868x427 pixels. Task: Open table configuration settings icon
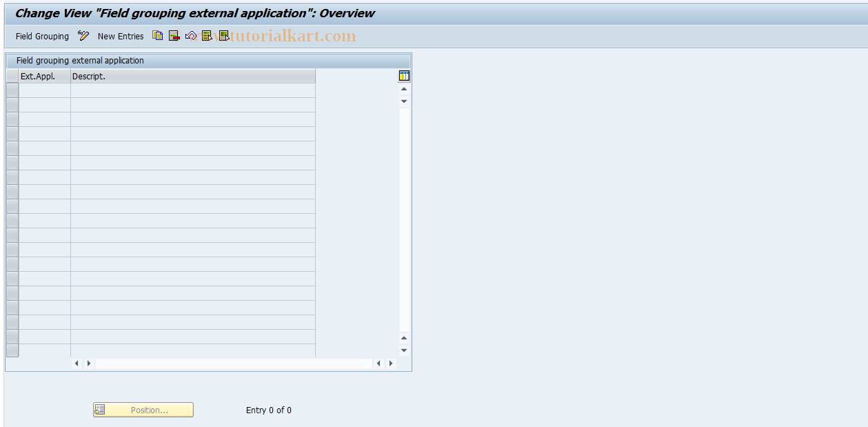click(404, 76)
